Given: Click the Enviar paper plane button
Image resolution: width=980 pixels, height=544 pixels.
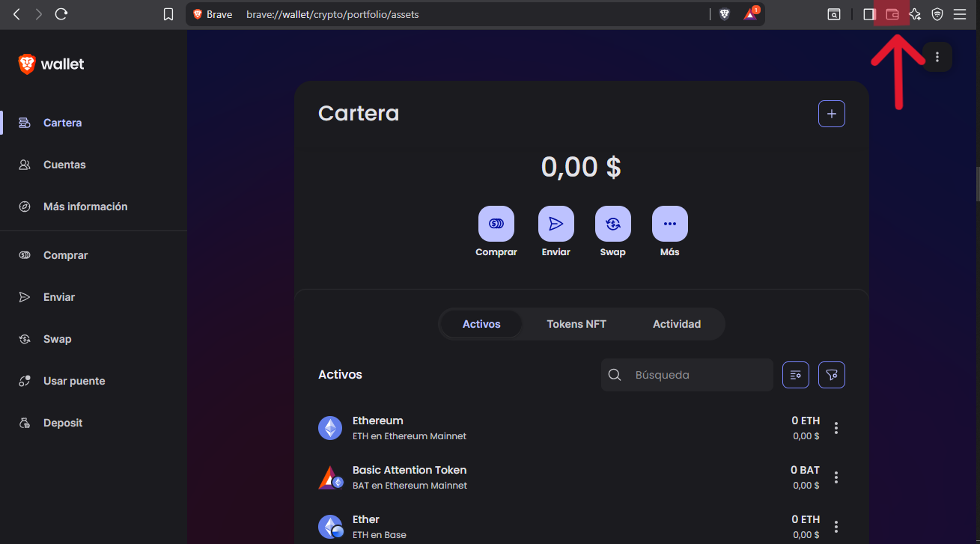Looking at the screenshot, I should (556, 224).
